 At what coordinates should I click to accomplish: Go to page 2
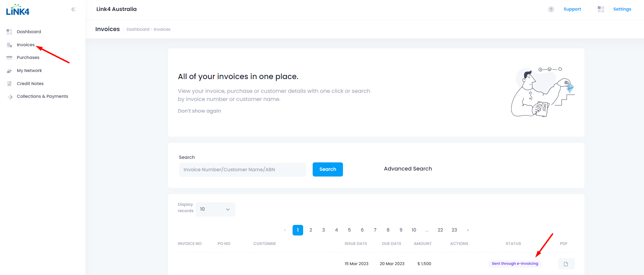[311, 230]
